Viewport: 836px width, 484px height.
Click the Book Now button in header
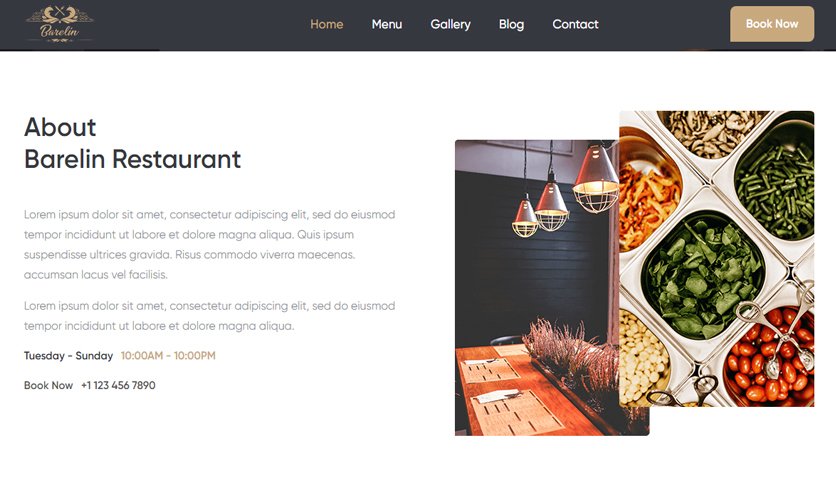click(771, 24)
